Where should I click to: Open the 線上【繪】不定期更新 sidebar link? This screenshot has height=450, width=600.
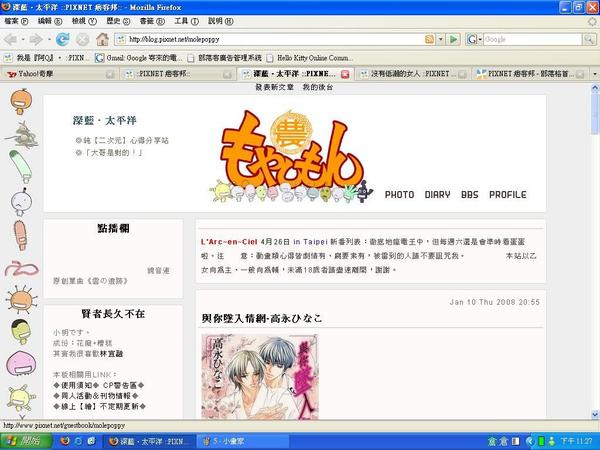point(99,406)
